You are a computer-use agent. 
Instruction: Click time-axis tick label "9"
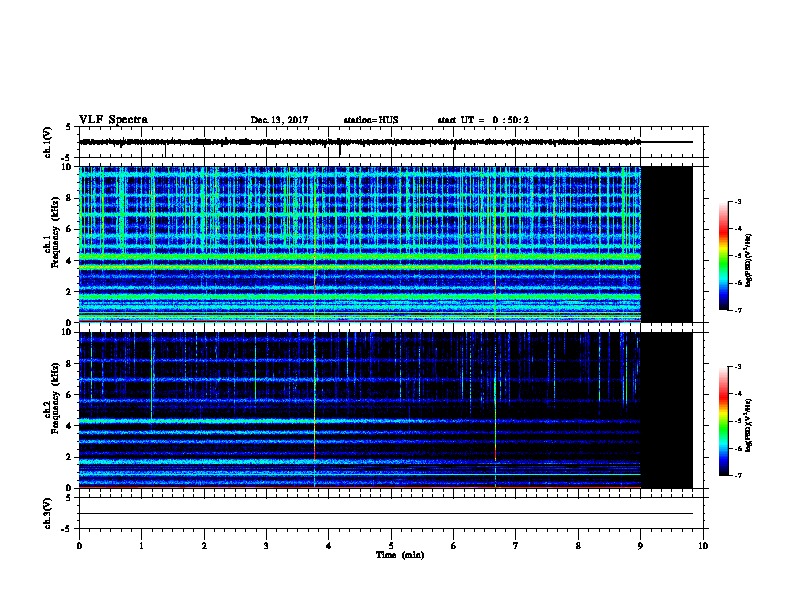click(640, 546)
